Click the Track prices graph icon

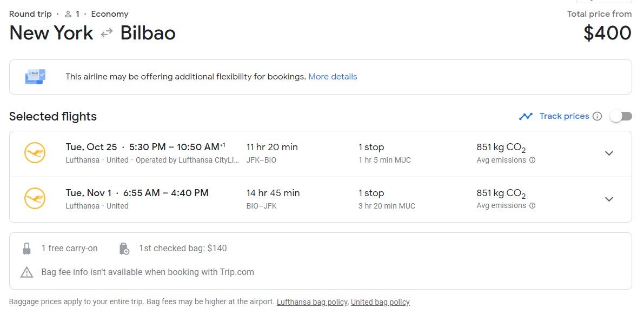[526, 116]
